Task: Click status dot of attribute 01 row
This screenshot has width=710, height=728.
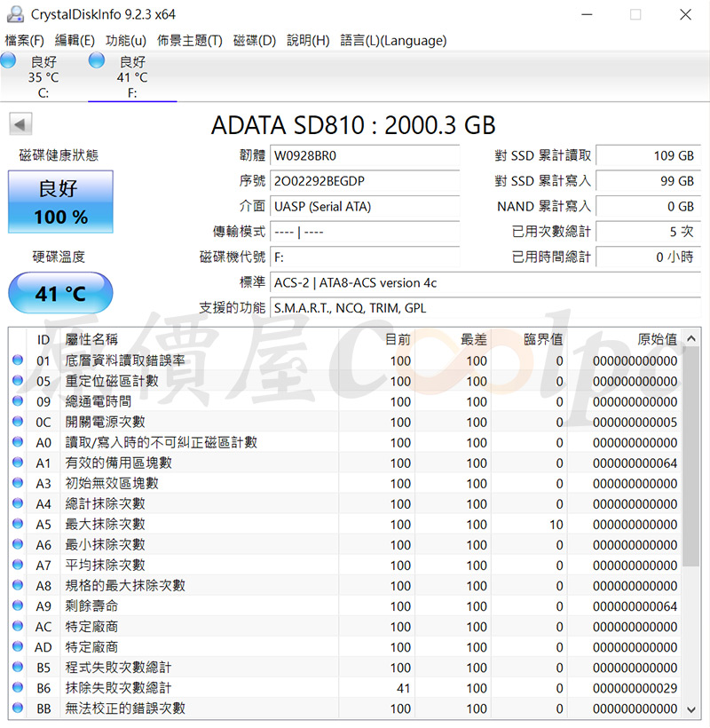Action: pos(18,360)
